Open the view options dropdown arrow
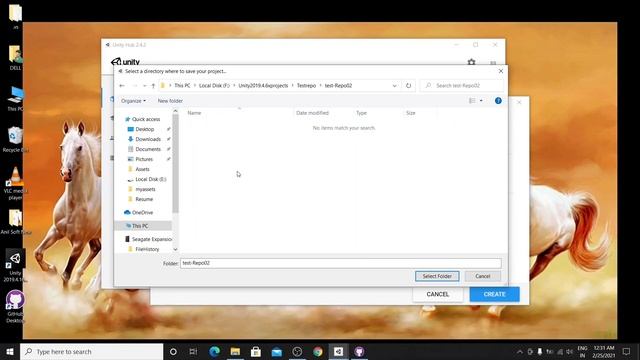Image resolution: width=640 pixels, height=360 pixels. [481, 101]
